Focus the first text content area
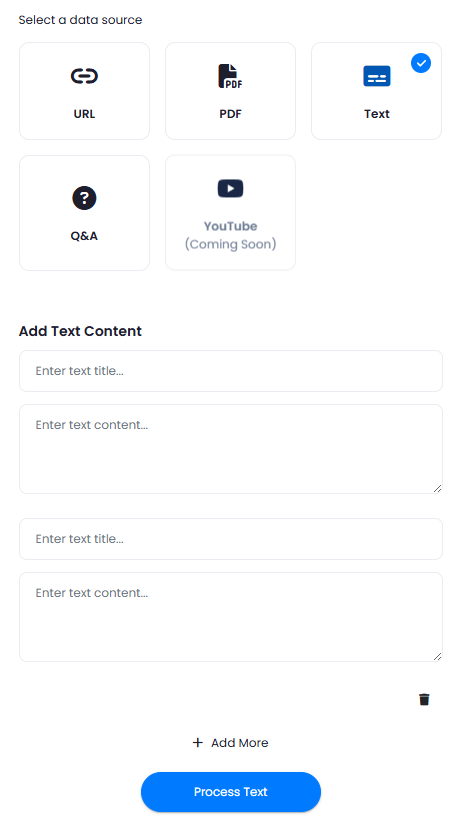The width and height of the screenshot is (465, 832). (231, 449)
